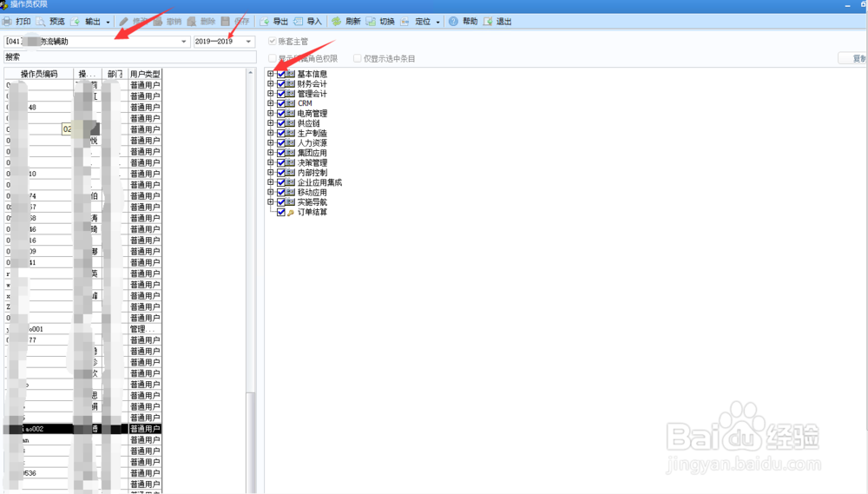
Task: Click the key icon beside 订单结算
Action: 291,213
